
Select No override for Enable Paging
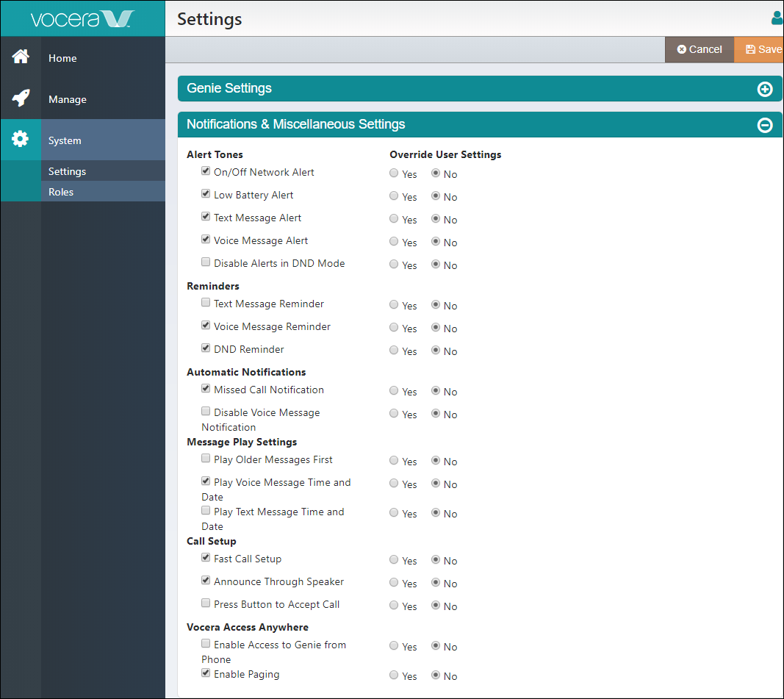[436, 675]
